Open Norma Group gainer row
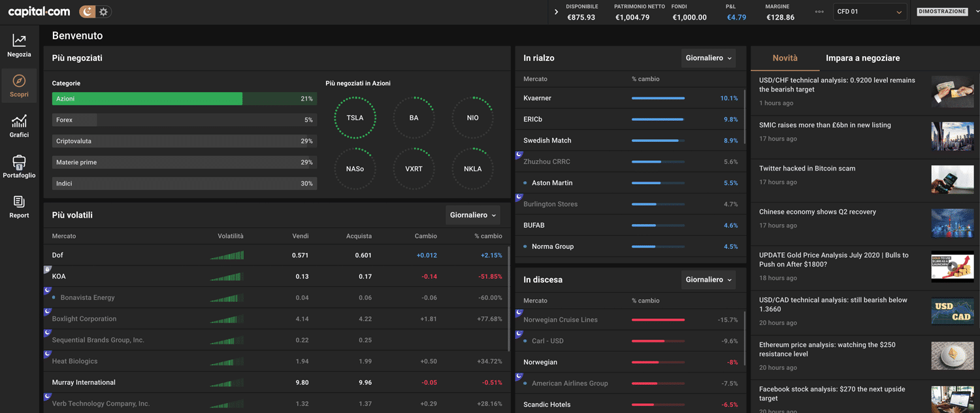 tap(630, 246)
